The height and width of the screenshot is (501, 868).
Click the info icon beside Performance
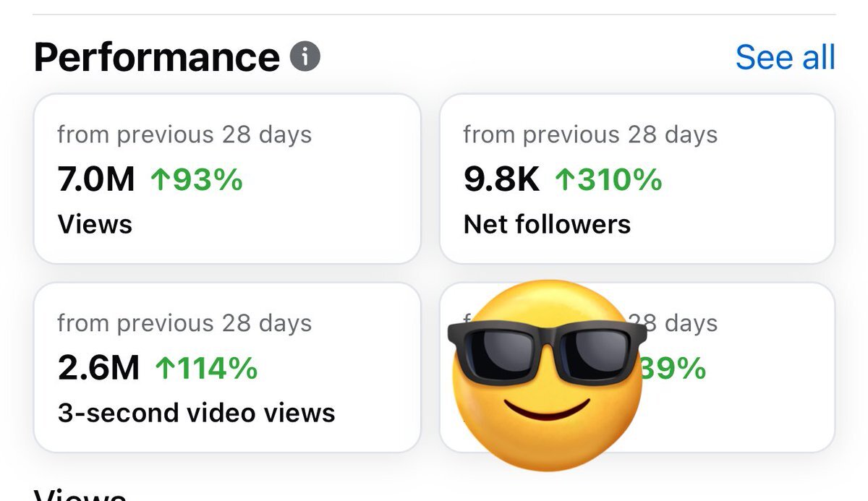(x=305, y=56)
